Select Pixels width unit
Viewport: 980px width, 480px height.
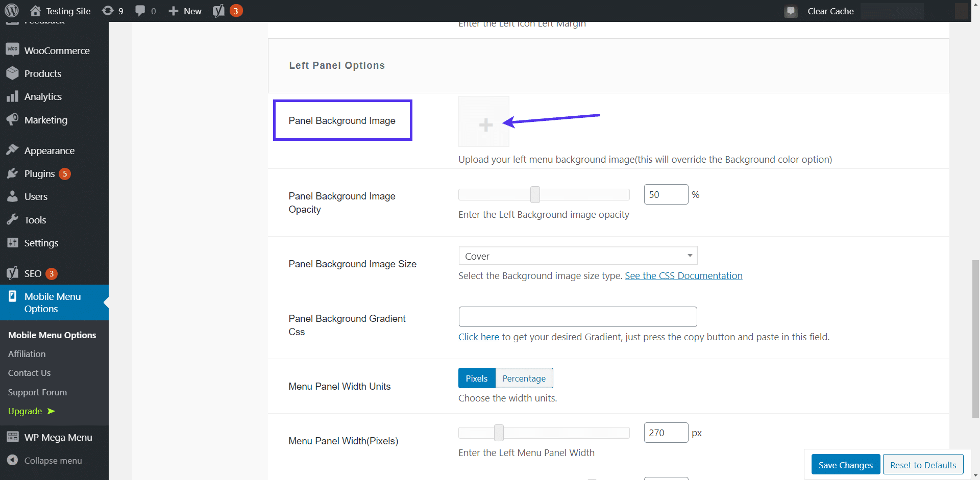pyautogui.click(x=476, y=378)
